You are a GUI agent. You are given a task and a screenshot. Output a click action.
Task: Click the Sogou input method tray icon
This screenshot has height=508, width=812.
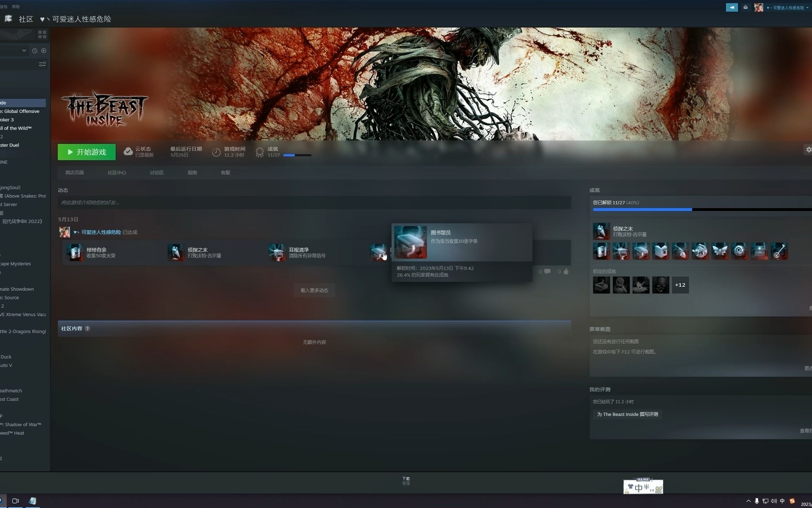click(x=792, y=501)
